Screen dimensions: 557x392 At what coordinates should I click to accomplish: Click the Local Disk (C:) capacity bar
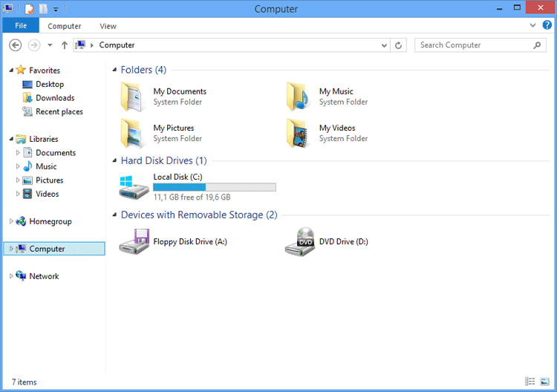214,187
